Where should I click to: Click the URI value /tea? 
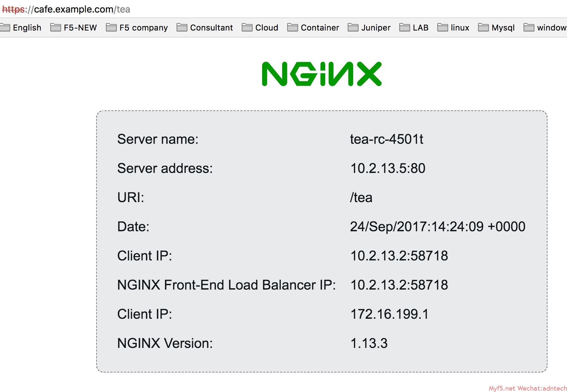tap(361, 197)
